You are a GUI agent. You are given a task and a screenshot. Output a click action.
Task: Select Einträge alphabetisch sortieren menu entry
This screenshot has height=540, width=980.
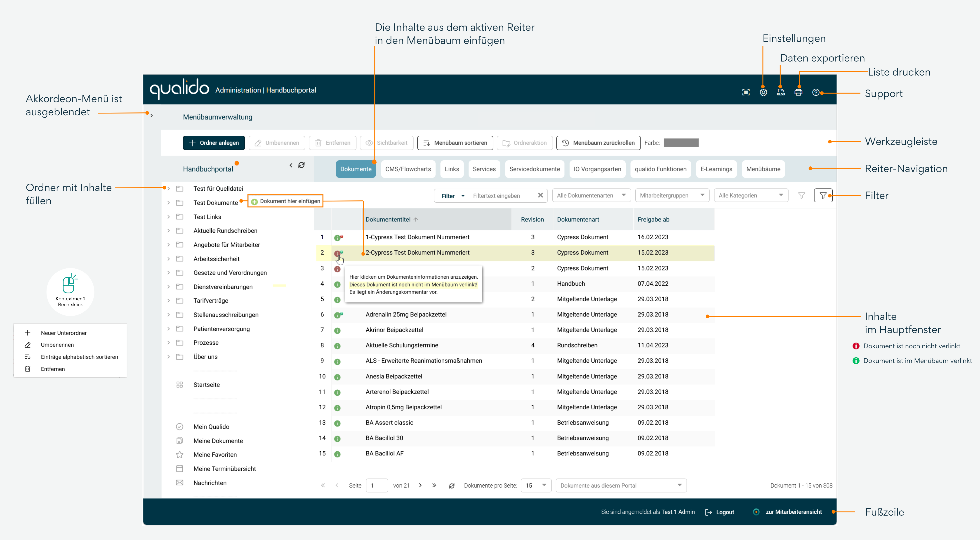[79, 357]
